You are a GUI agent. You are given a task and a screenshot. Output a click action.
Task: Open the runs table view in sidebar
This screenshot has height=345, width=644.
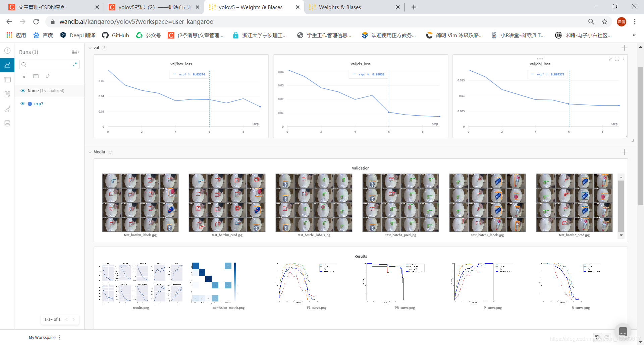[x=7, y=80]
